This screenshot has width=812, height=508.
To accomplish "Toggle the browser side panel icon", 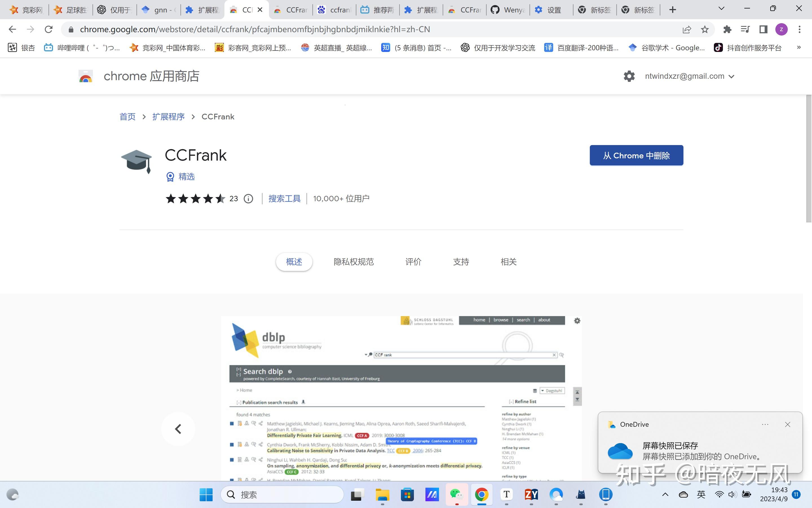I will [763, 30].
